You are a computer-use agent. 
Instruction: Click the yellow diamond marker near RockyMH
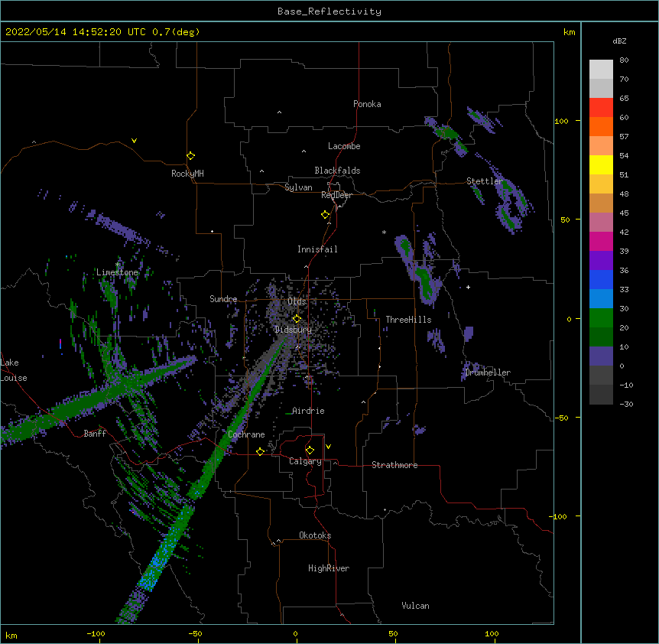(191, 156)
